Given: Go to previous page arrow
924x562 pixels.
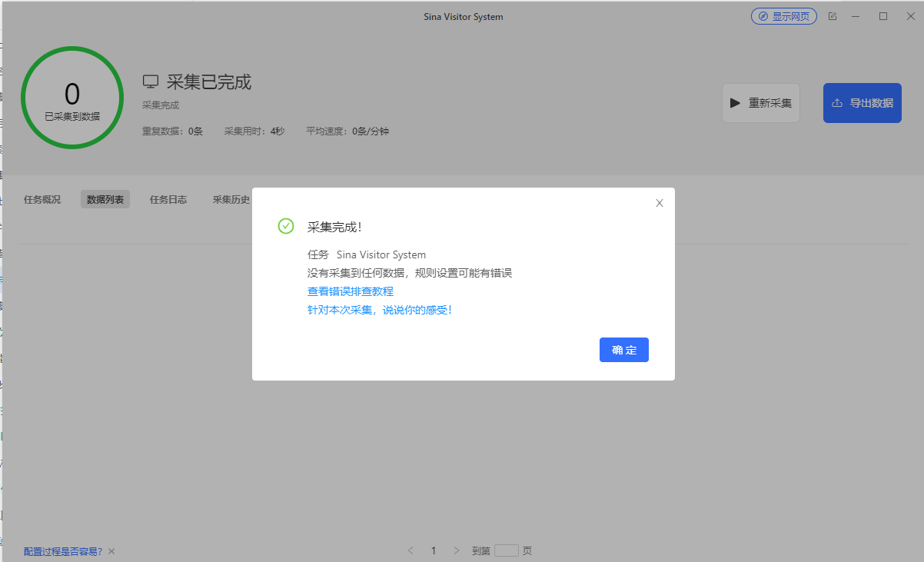Looking at the screenshot, I should click(410, 550).
